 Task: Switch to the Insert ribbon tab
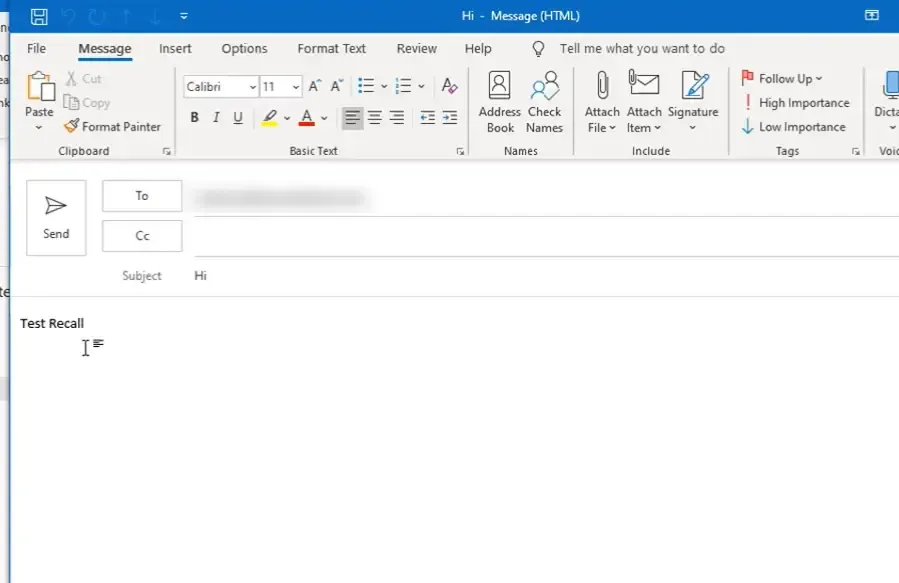pyautogui.click(x=175, y=48)
